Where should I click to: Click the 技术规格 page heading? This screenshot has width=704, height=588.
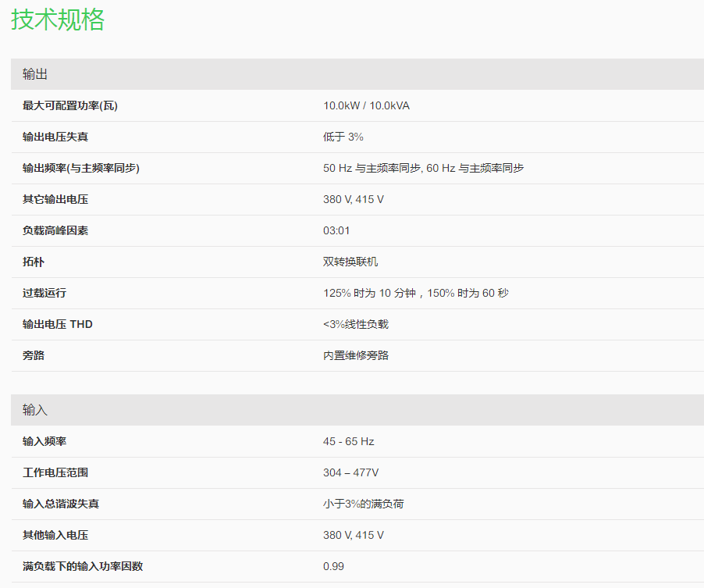pos(58,20)
